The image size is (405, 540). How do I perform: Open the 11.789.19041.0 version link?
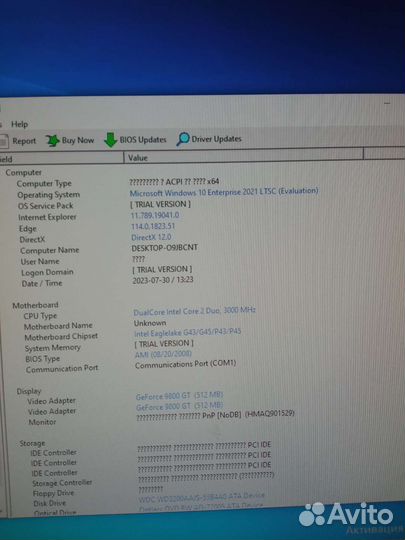[155, 215]
